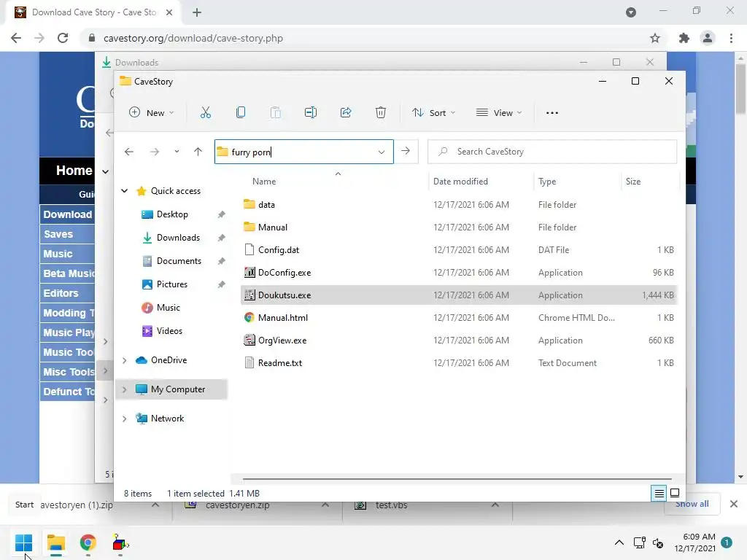747x560 pixels.
Task: Click the Paste clipboard icon
Action: click(275, 113)
